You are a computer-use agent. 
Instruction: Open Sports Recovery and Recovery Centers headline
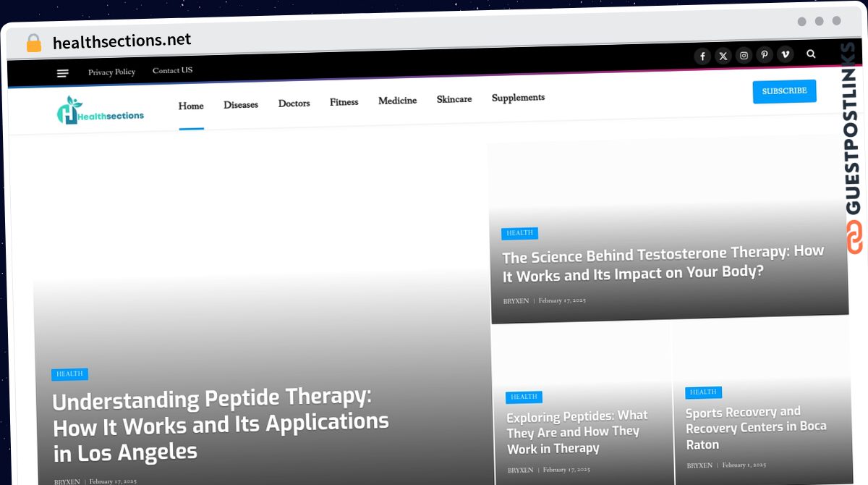click(755, 428)
